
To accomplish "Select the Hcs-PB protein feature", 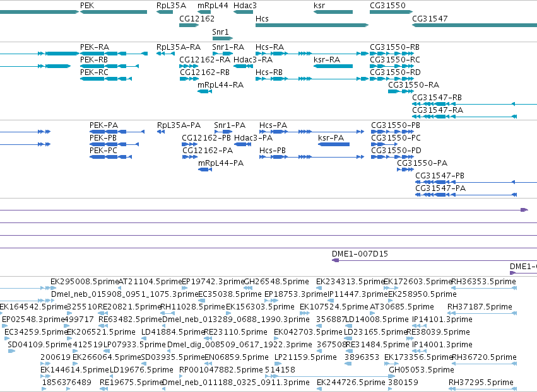I will [312, 157].
